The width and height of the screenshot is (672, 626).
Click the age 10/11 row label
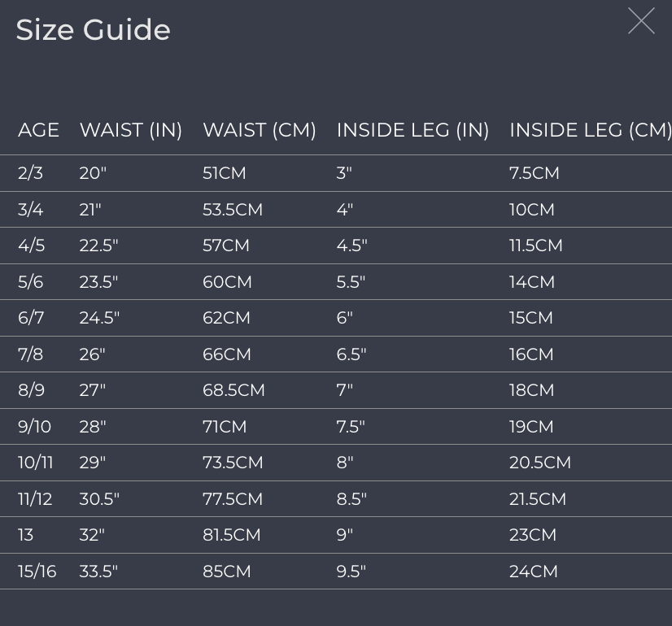click(36, 463)
